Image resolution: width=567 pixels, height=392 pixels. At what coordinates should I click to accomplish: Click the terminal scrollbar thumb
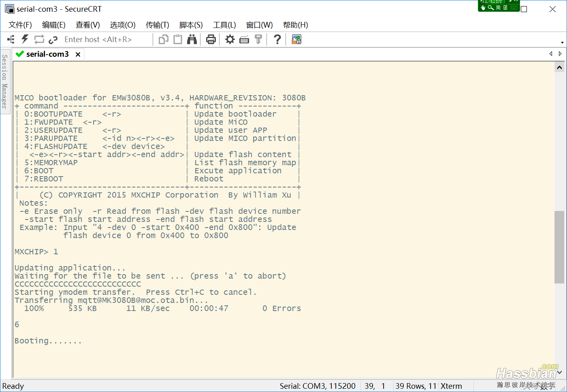tap(559, 247)
